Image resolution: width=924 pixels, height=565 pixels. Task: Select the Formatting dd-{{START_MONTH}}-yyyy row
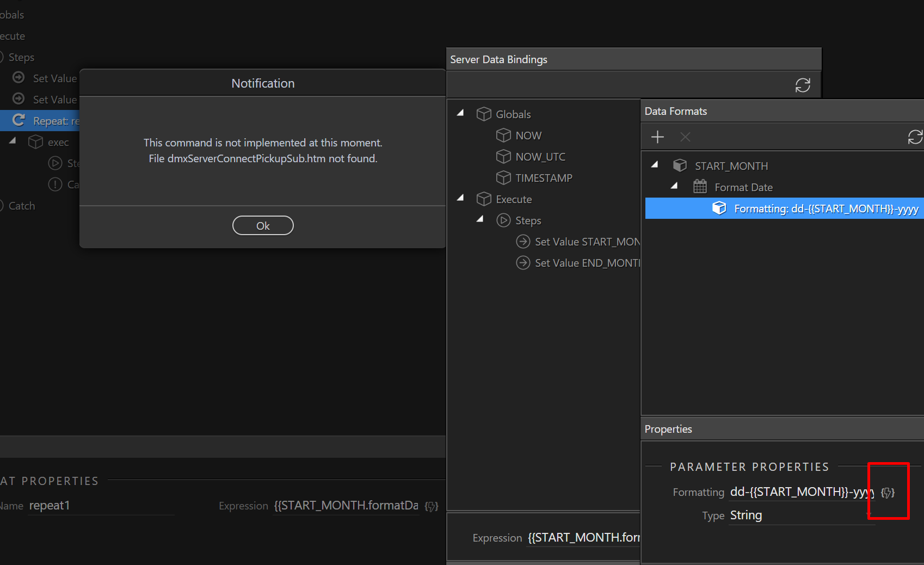[x=784, y=208]
